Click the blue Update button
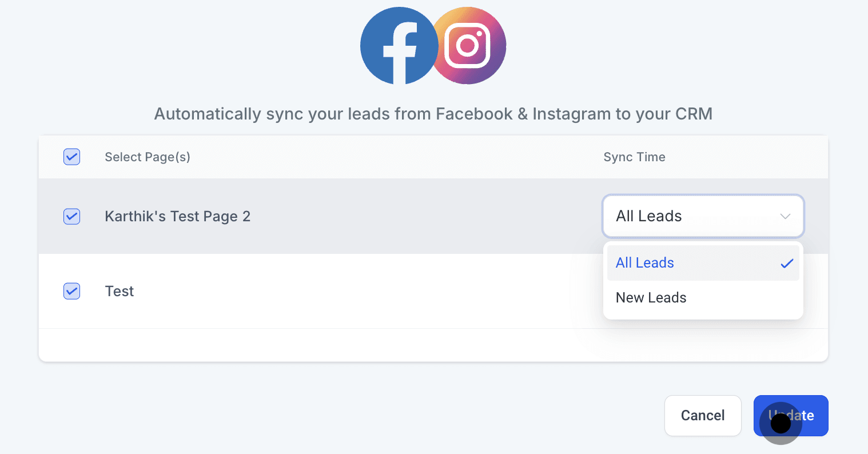 [x=791, y=416]
